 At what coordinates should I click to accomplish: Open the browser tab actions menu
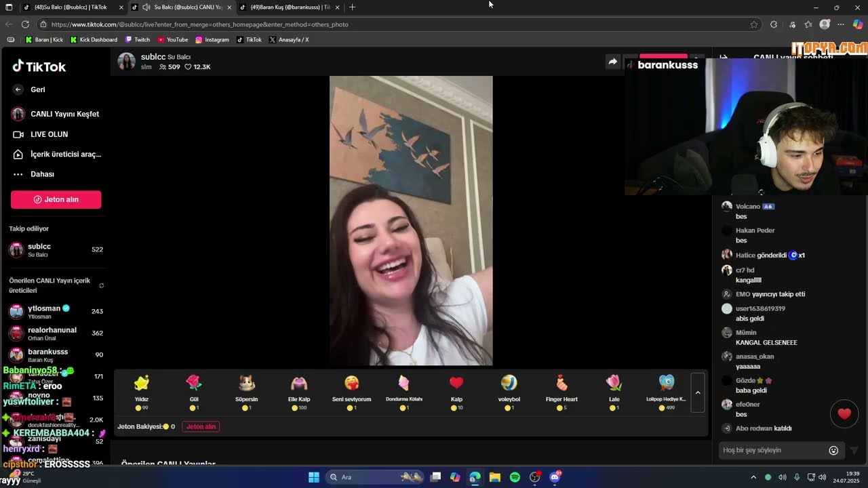click(9, 7)
